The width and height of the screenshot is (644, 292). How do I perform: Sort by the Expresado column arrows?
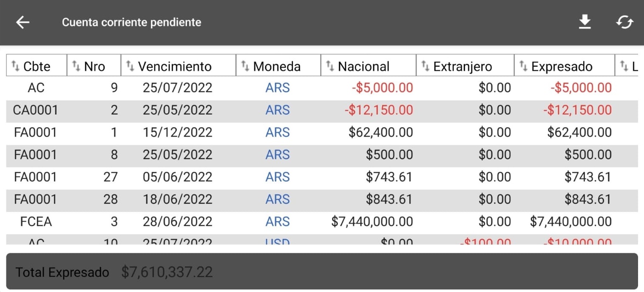[x=523, y=66]
